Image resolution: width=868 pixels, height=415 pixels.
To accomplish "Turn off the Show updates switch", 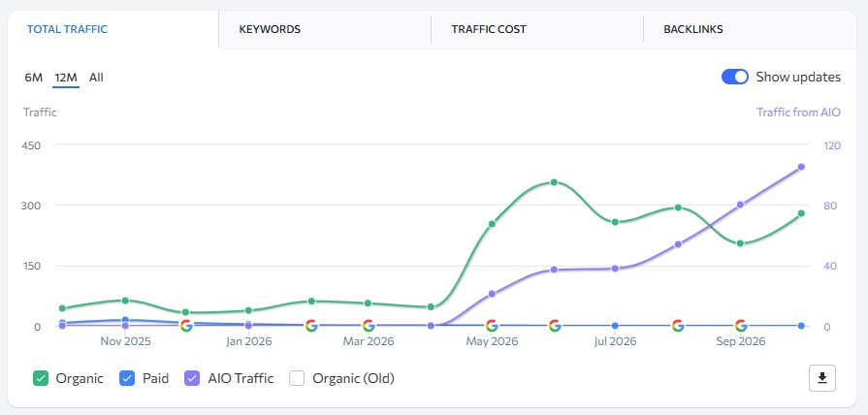I will pos(734,77).
